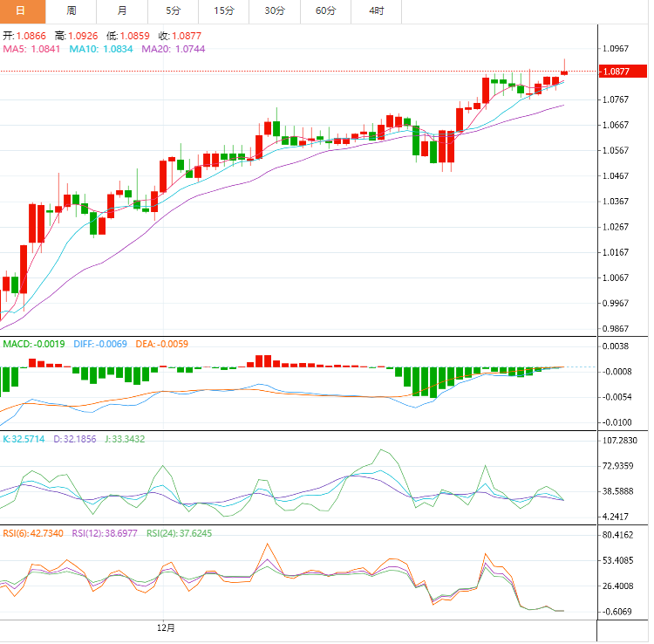The image size is (654, 644).
Task: Switch to the 60分 timeframe tab
Action: tap(325, 10)
